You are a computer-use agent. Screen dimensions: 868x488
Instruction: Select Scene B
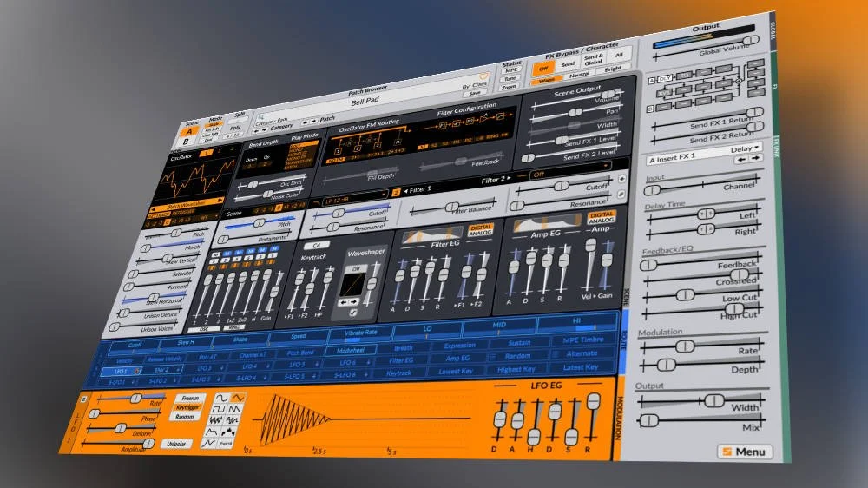[186, 142]
